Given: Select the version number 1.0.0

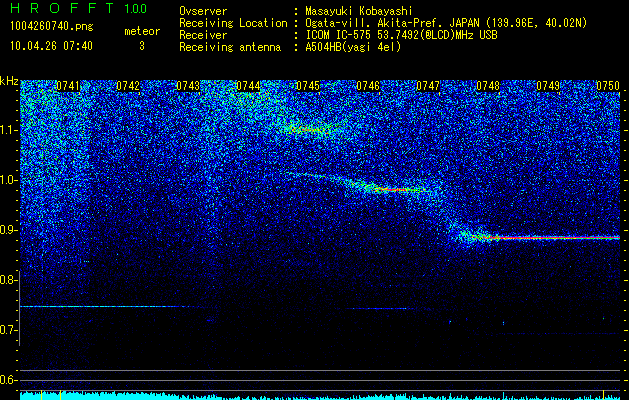Looking at the screenshot, I should click(136, 8).
